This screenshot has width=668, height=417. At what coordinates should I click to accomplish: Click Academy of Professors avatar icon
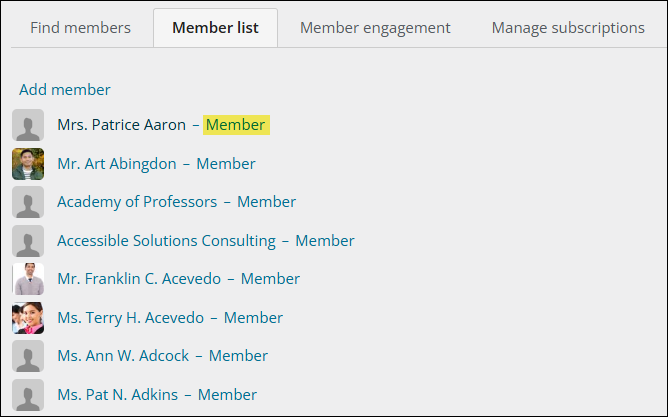coord(28,202)
